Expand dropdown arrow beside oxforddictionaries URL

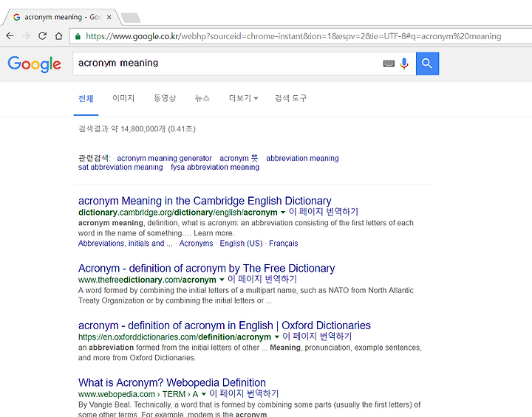tap(277, 337)
